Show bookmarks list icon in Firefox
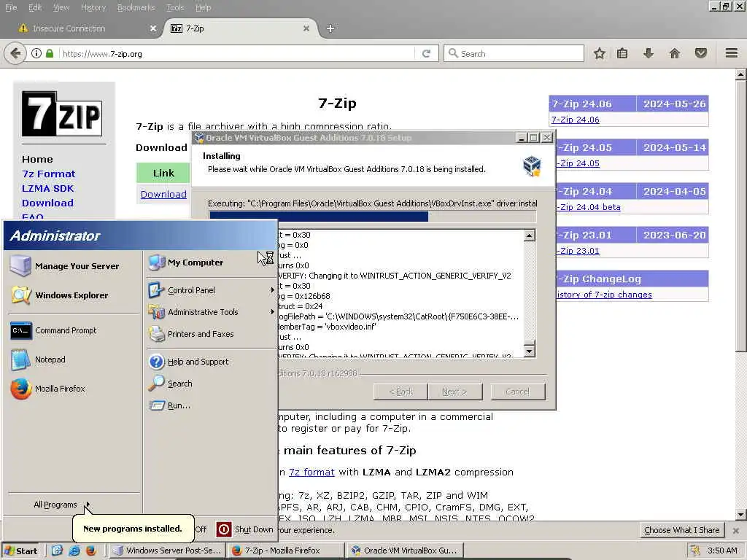Viewport: 747px width, 560px height. point(622,53)
